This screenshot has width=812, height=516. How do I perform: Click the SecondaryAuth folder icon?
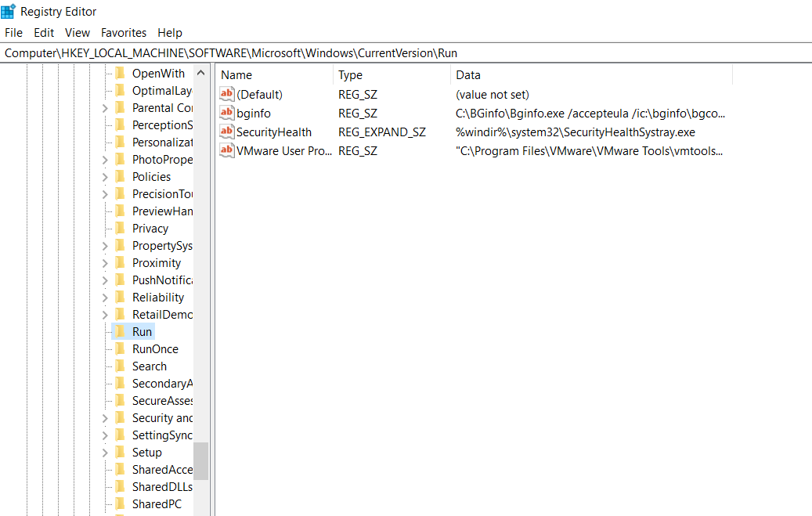coord(120,384)
